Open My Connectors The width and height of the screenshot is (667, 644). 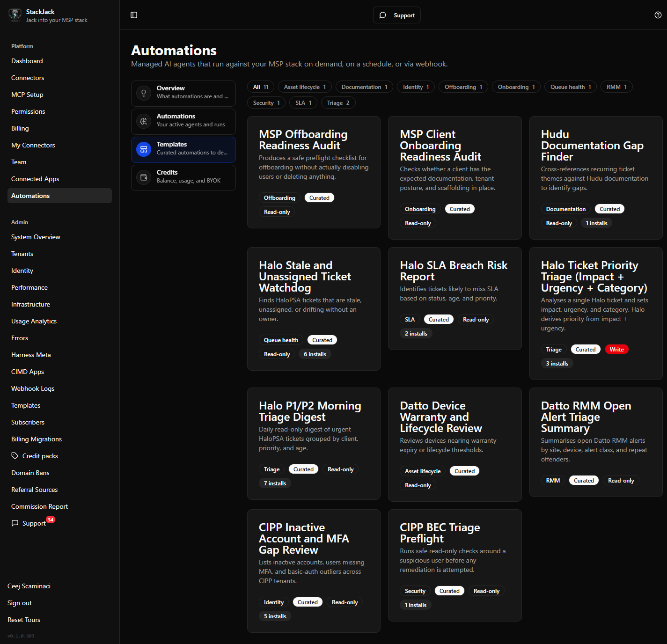(59, 145)
